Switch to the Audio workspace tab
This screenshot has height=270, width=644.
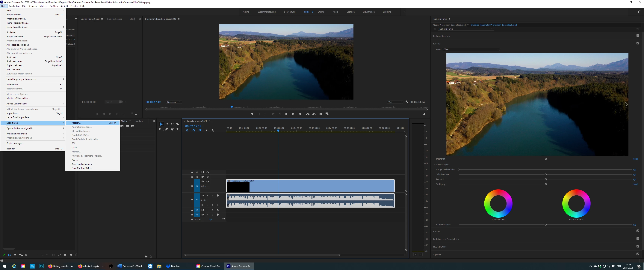tap(335, 12)
